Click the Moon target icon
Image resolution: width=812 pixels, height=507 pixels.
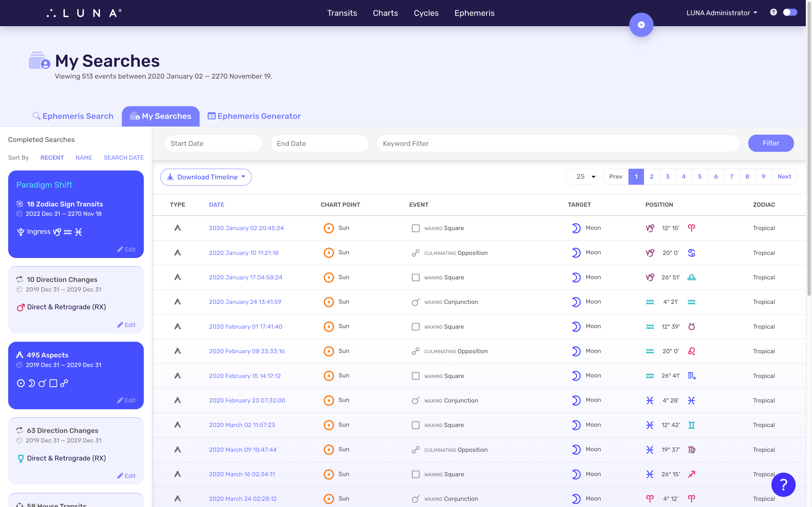pos(575,228)
